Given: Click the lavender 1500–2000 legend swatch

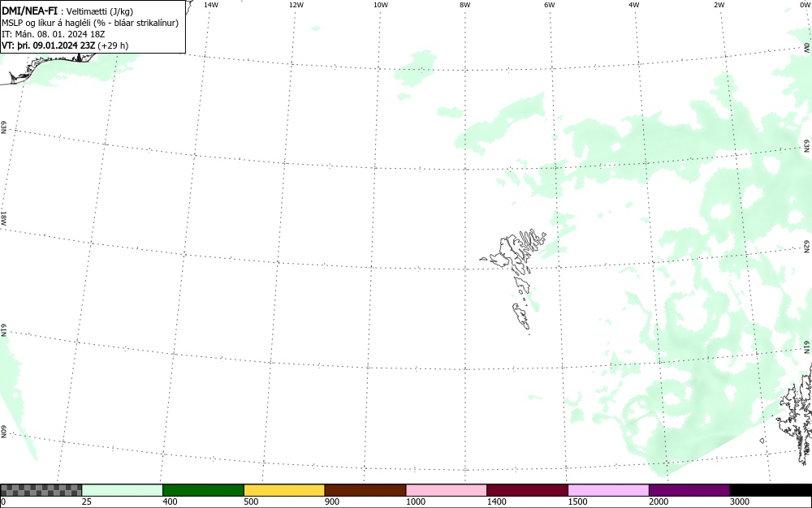Looking at the screenshot, I should click(608, 490).
